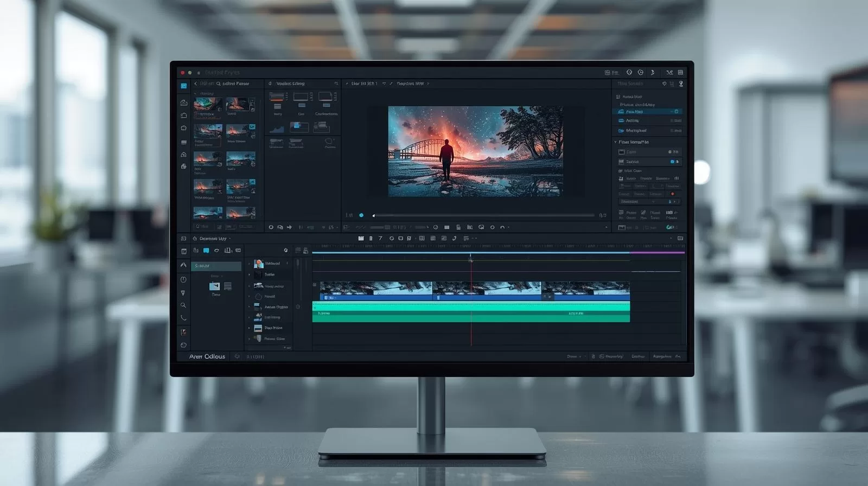This screenshot has width=868, height=486.
Task: Select the magnifier zoom tool in timeline sidebar
Action: (x=183, y=305)
